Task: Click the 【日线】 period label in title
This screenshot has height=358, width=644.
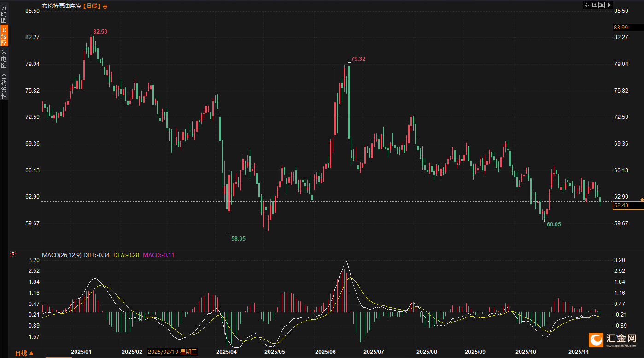Action: pyautogui.click(x=92, y=6)
